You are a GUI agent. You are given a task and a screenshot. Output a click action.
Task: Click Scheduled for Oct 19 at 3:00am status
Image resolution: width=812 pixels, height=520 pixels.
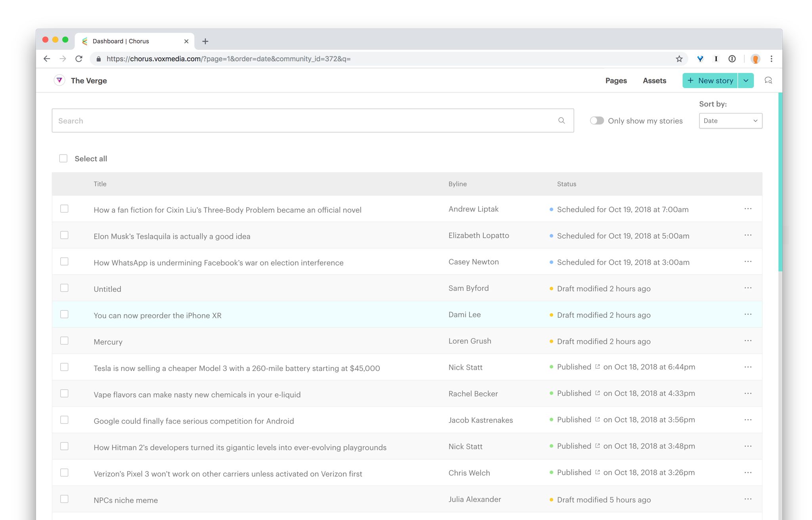click(x=623, y=262)
